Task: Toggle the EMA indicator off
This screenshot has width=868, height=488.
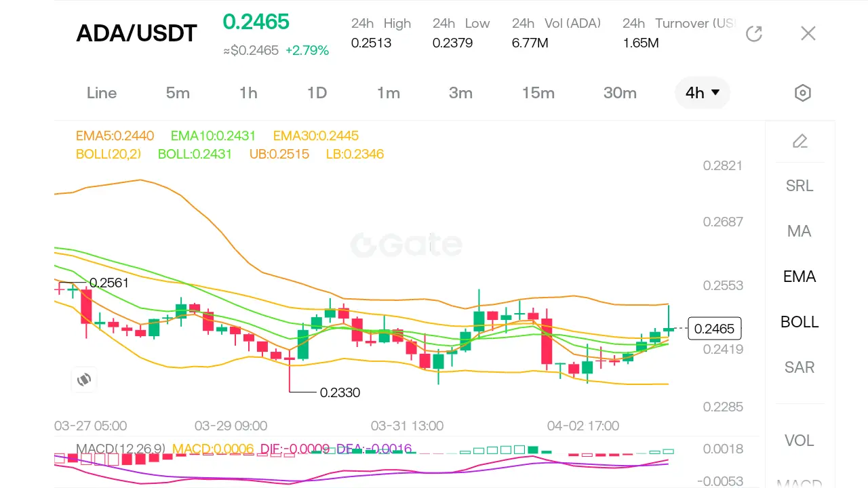Action: pos(800,277)
